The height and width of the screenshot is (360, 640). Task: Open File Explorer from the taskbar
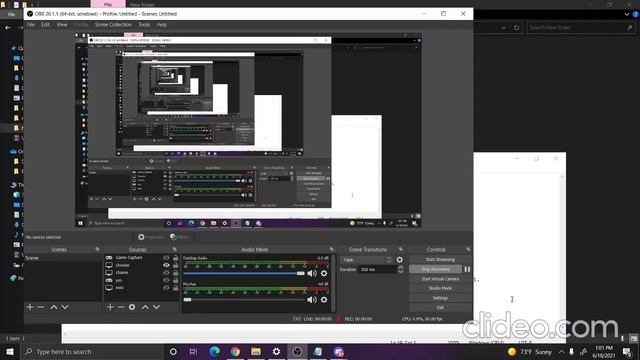(x=256, y=351)
